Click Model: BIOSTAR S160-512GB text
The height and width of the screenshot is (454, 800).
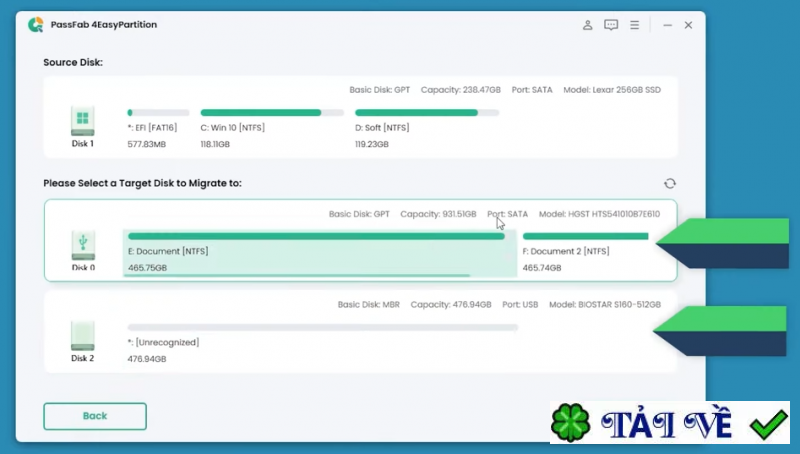click(x=605, y=305)
